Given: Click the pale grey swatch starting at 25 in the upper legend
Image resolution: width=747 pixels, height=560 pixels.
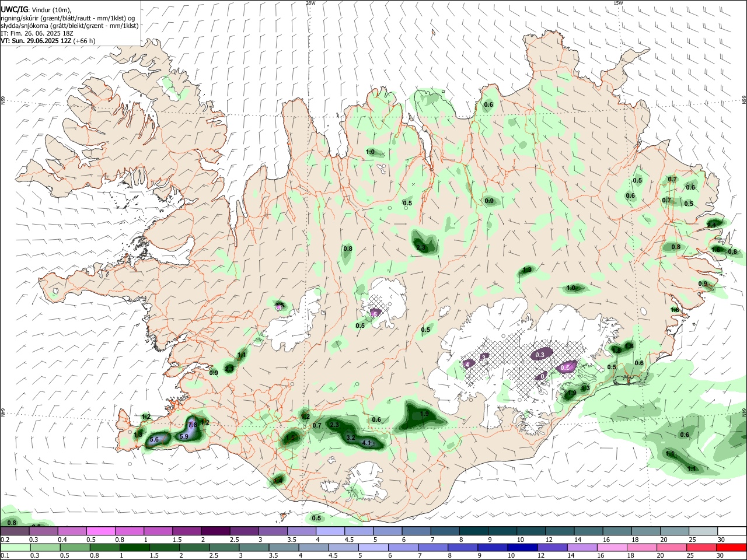Looking at the screenshot, I should pos(703,531).
